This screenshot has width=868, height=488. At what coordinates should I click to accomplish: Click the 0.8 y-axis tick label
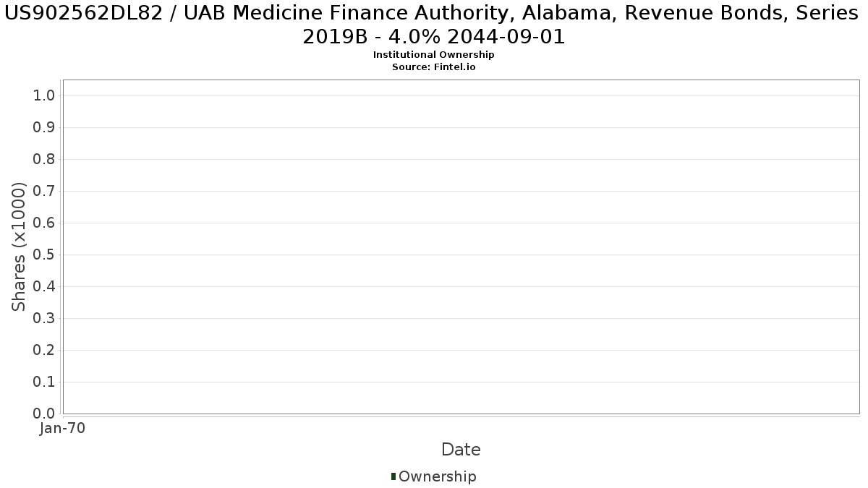[44, 159]
